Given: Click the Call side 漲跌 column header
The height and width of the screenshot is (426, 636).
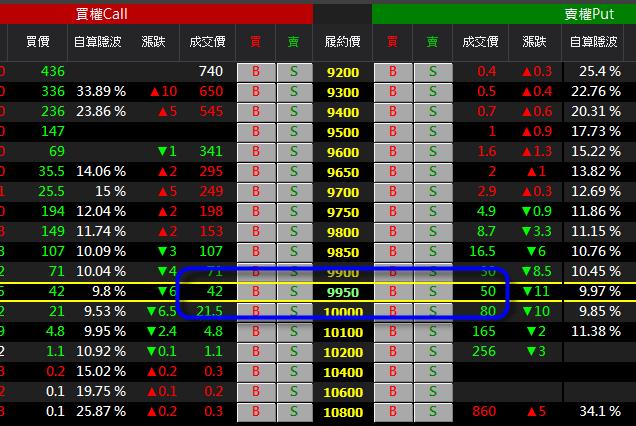Looking at the screenshot, I should tap(154, 42).
